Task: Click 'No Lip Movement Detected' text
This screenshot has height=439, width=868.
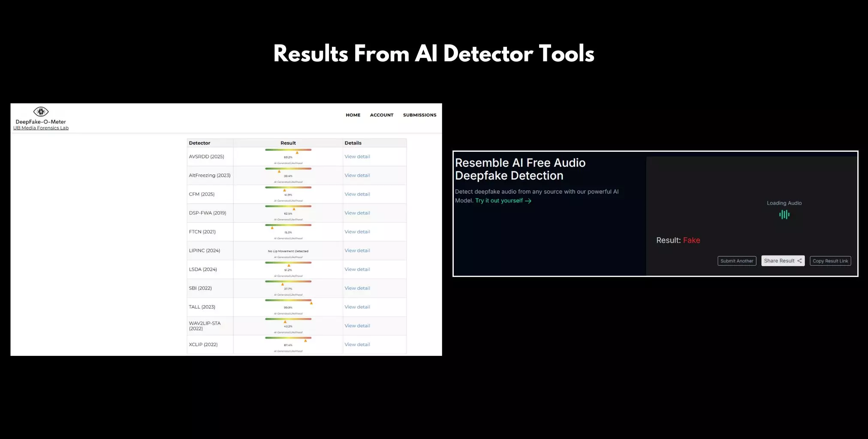Action: click(x=288, y=251)
